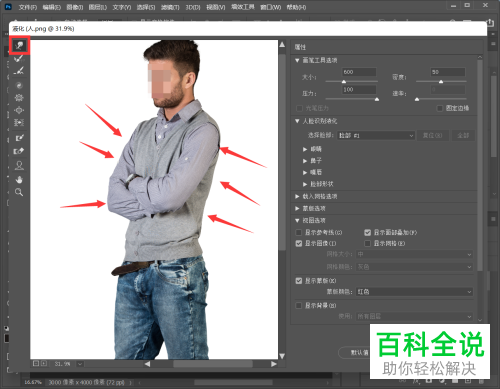Uncheck 显示面部叠加 (Show Face Overlay)
This screenshot has width=500, height=389.
tap(367, 232)
